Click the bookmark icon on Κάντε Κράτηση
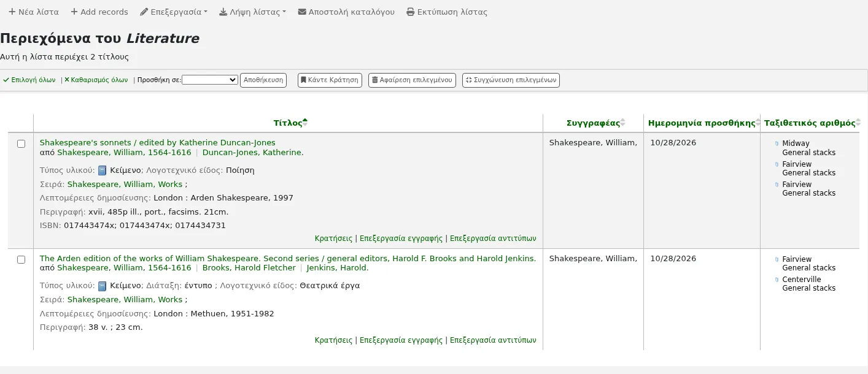Screen dimensions: 868x374 [303, 80]
